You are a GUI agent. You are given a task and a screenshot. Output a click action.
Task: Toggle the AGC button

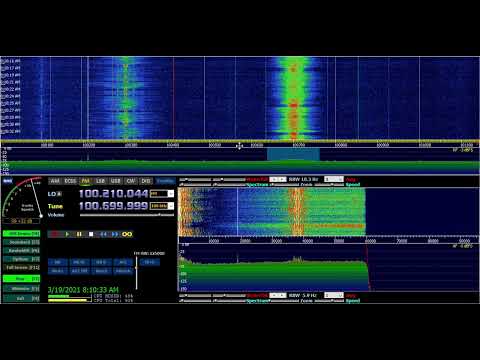[79, 271]
